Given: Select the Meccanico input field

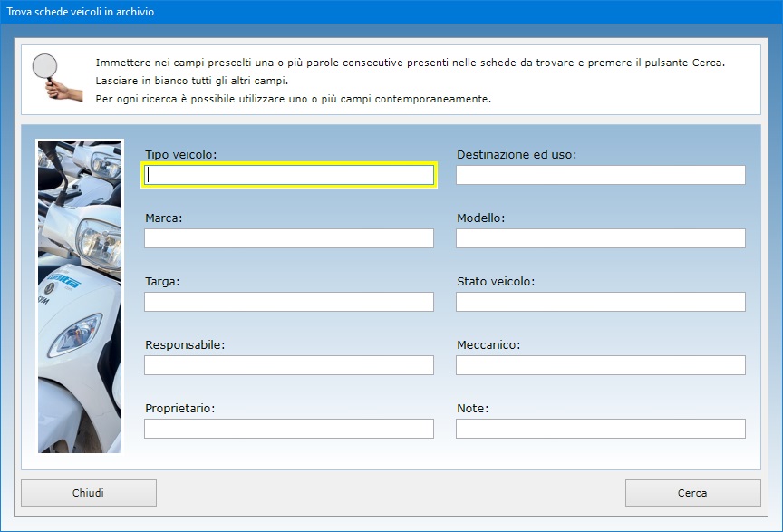Looking at the screenshot, I should (601, 365).
